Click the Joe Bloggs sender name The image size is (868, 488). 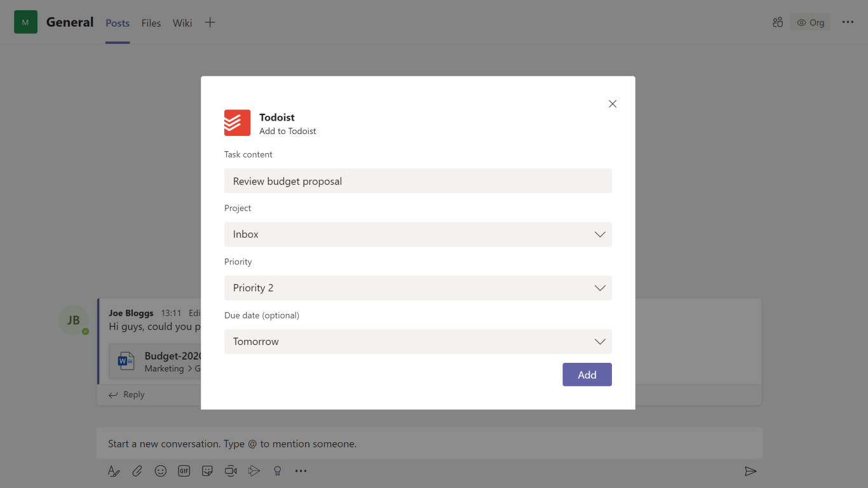pyautogui.click(x=131, y=313)
